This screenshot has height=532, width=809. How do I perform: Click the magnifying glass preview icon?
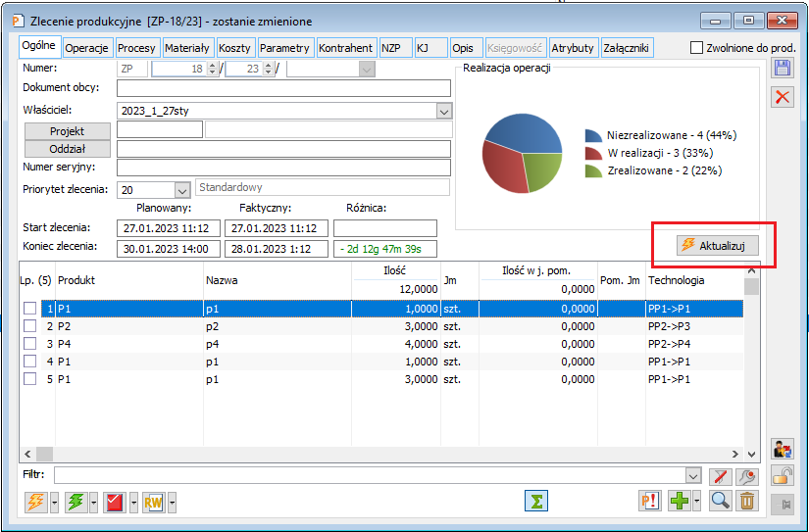(x=721, y=501)
